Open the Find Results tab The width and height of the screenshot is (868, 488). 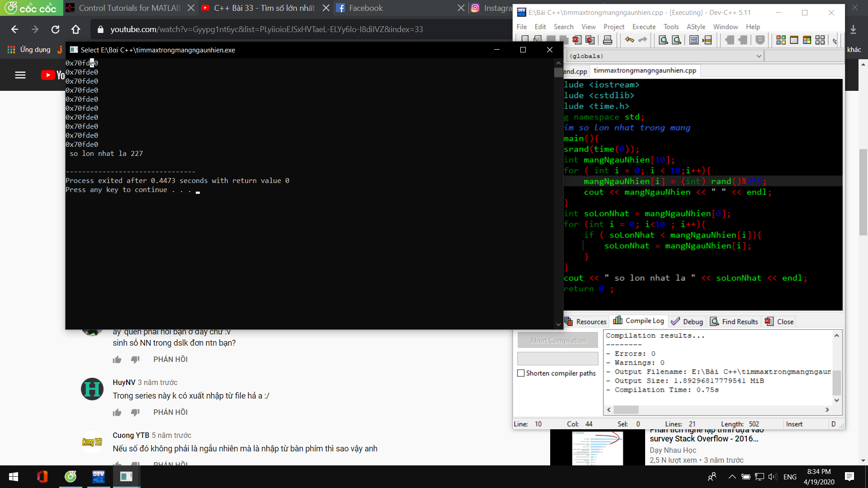[x=734, y=321]
